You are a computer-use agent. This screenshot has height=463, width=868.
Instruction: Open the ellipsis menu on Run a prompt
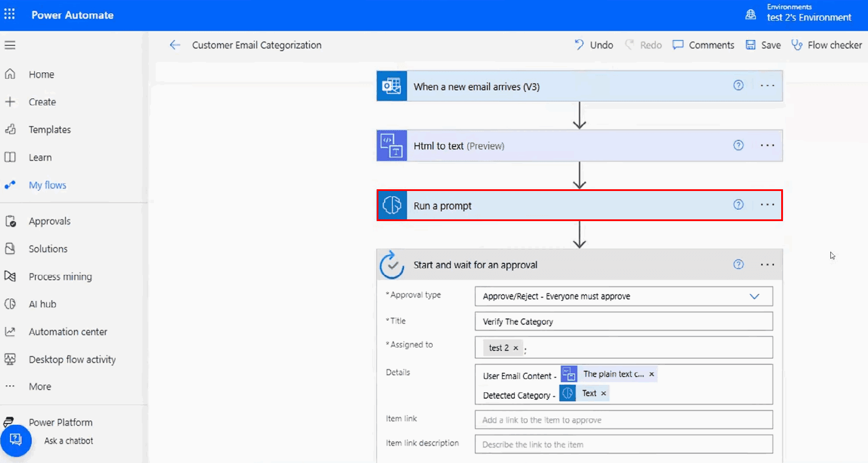click(767, 205)
